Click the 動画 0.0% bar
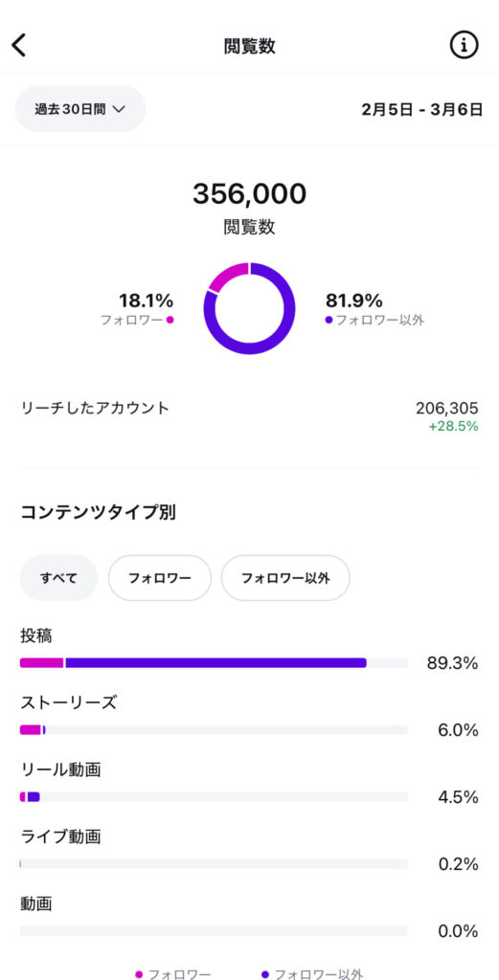The height and width of the screenshot is (980, 499). point(214,931)
